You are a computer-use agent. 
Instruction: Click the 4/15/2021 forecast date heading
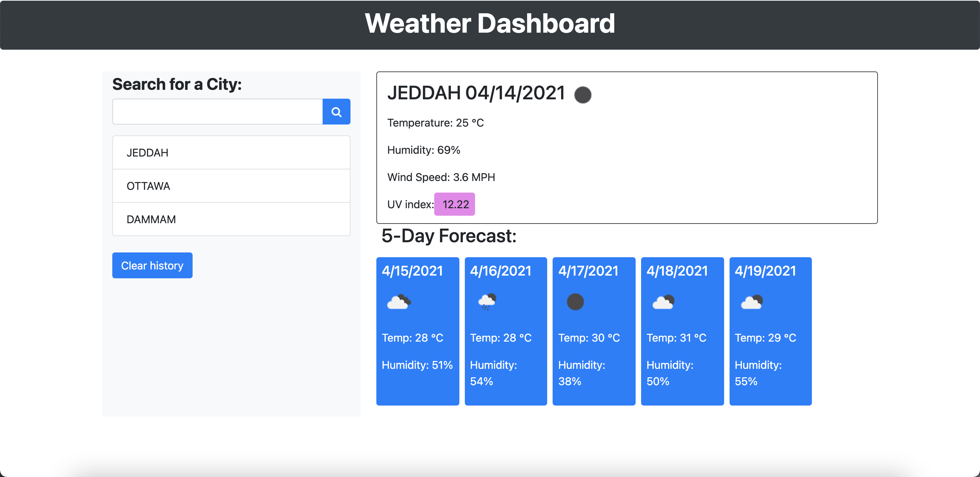412,271
